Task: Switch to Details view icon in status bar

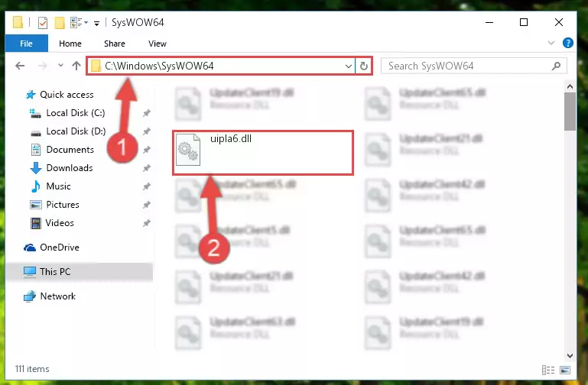Action: click(548, 370)
